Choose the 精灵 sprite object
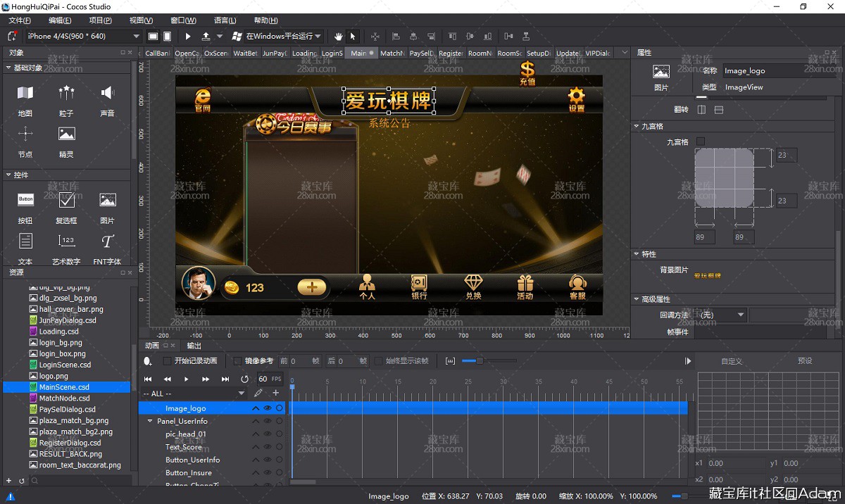The image size is (845, 504). click(x=66, y=141)
